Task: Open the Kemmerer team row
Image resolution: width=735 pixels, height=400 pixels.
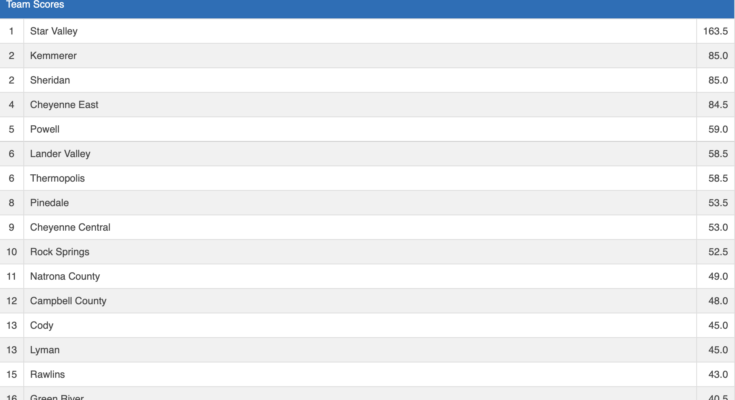Action: [53, 56]
